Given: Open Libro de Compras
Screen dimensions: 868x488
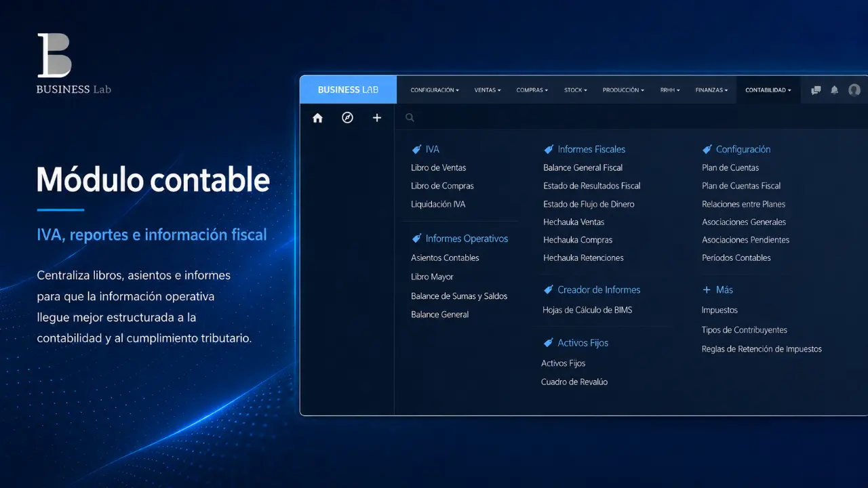Looking at the screenshot, I should pos(442,186).
